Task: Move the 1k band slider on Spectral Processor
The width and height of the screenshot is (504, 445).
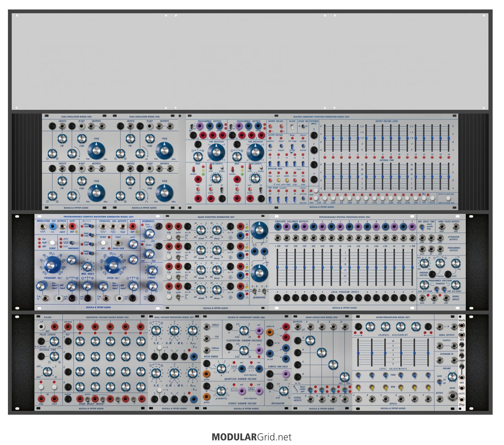Action: tap(340, 267)
